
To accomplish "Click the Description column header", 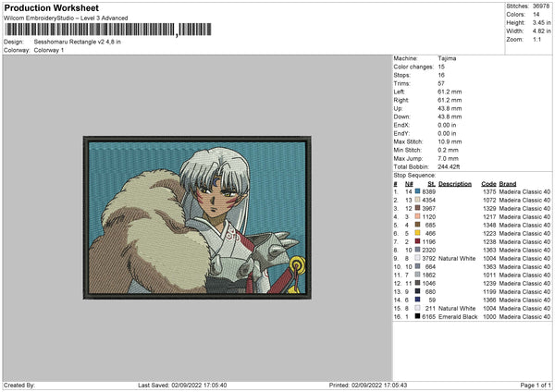I will (455, 183).
